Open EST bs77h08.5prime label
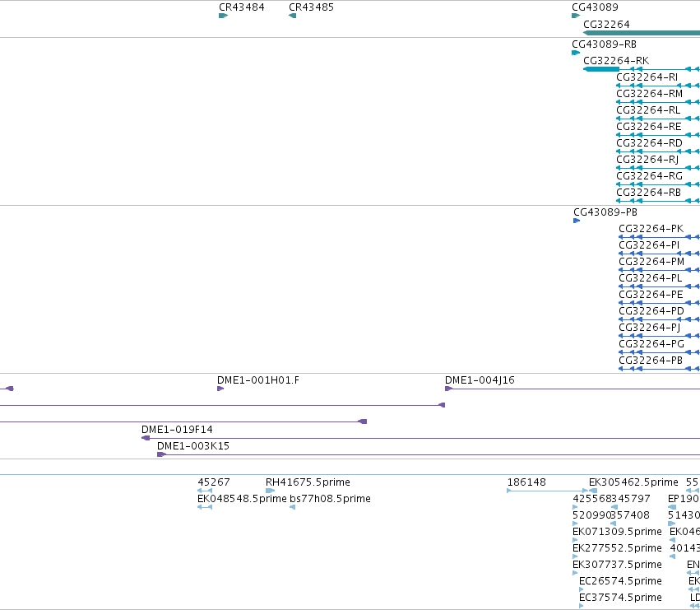700x610 pixels. click(331, 499)
